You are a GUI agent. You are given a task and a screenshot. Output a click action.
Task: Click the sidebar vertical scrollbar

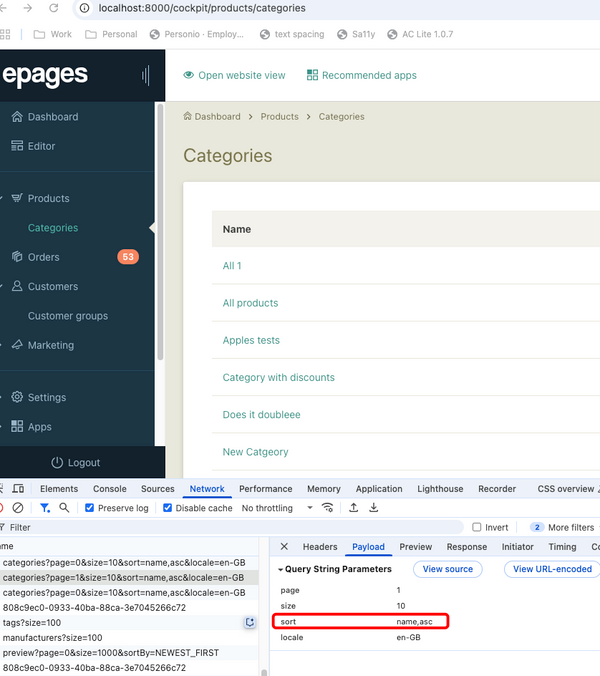[160, 232]
